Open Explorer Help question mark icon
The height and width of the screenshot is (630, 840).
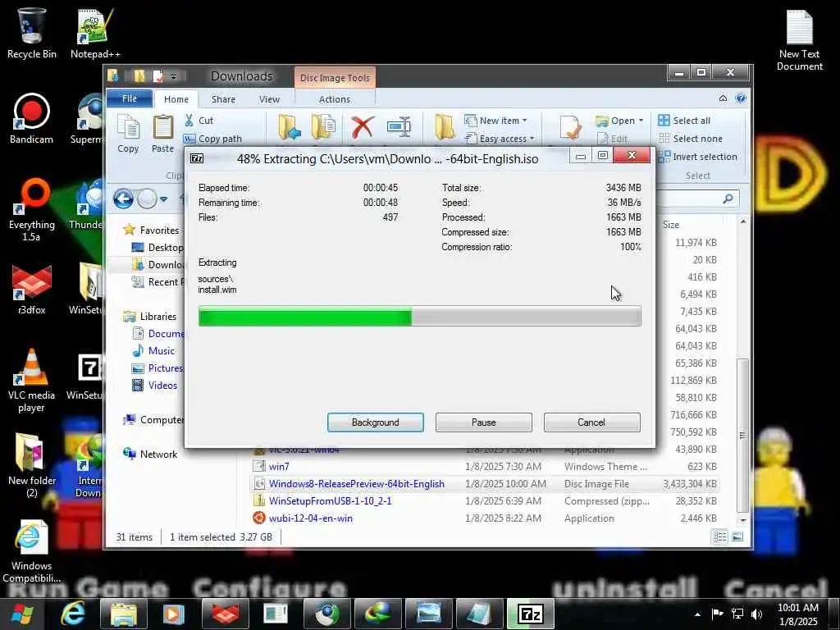tap(741, 98)
